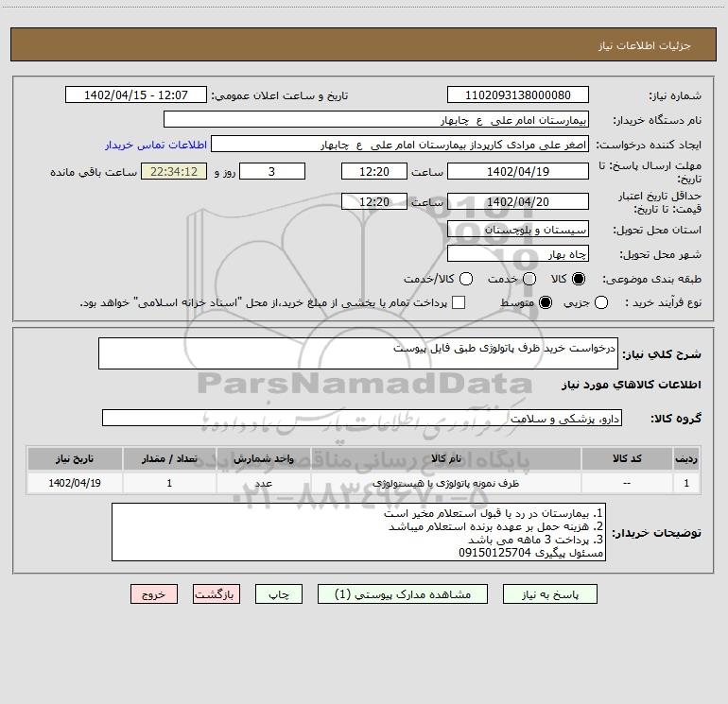Select the کالا radio button
The height and width of the screenshot is (704, 728).
pos(579,279)
